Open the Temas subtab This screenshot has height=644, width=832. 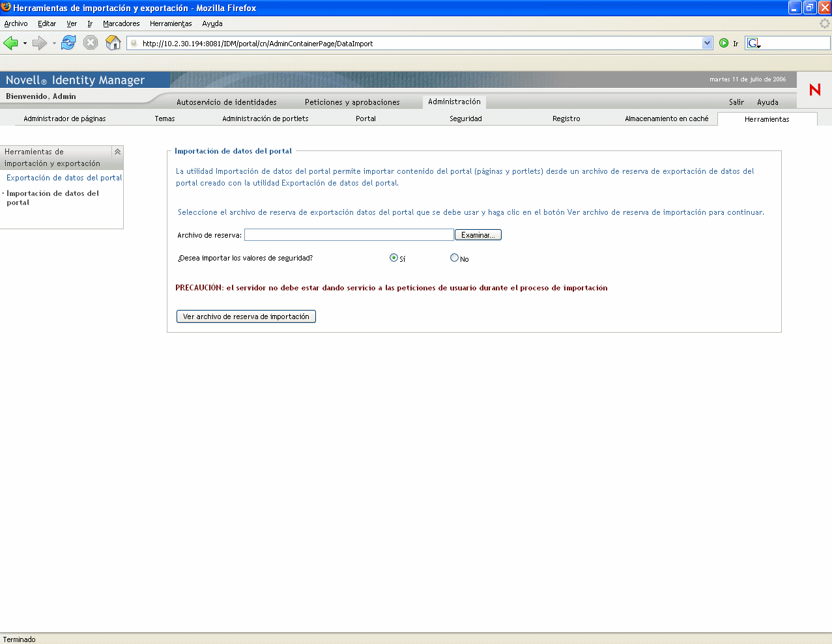pyautogui.click(x=165, y=119)
